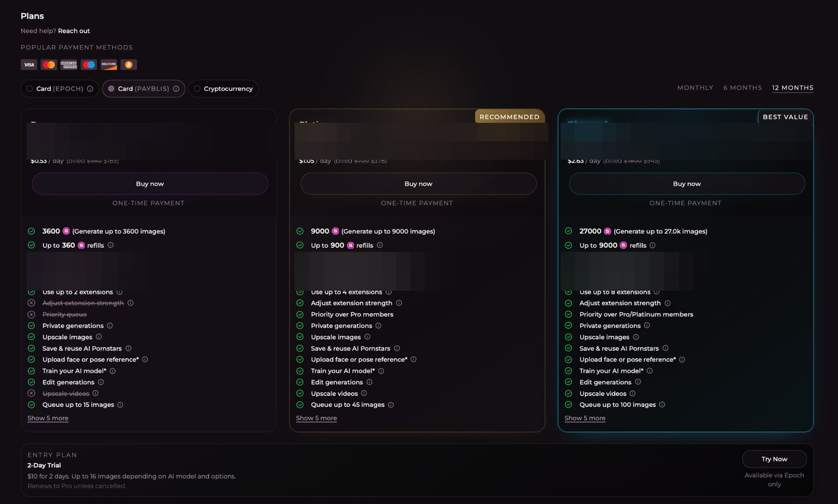The width and height of the screenshot is (838, 504).
Task: Click the BEST VALUE badge
Action: point(785,116)
